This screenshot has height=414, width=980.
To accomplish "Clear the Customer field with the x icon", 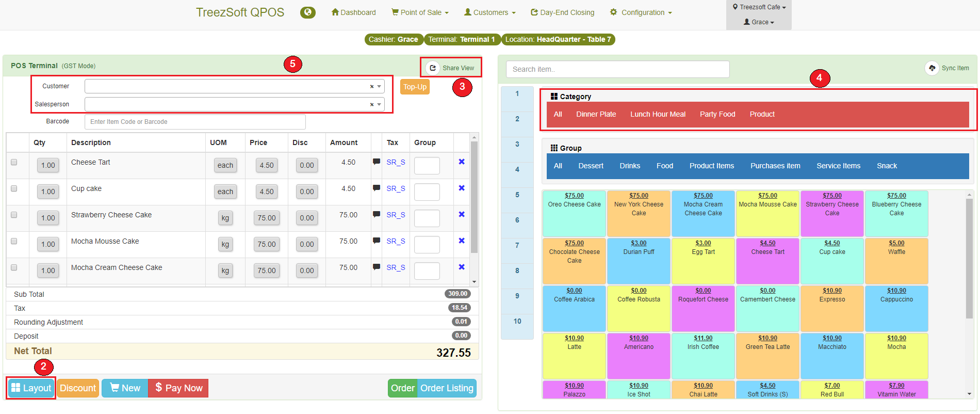I will (x=371, y=87).
